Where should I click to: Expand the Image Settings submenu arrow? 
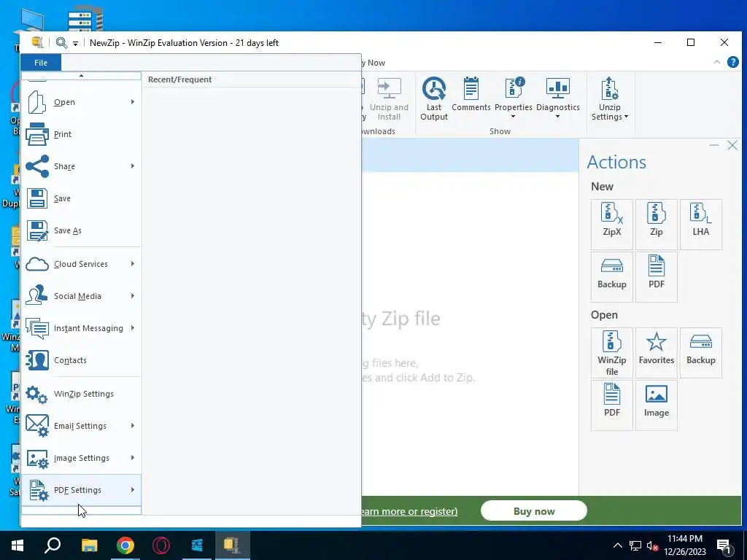(133, 458)
